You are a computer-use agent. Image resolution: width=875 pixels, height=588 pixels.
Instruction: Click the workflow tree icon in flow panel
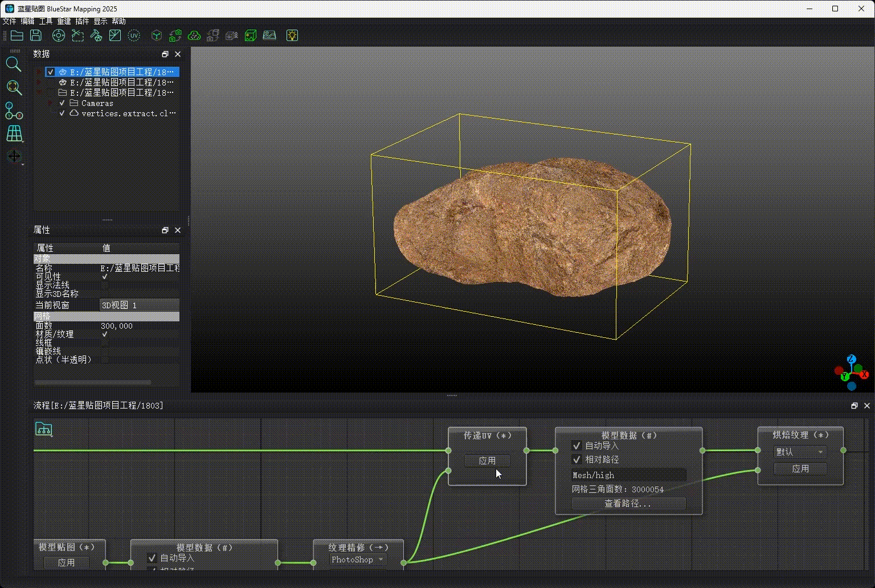tap(44, 429)
